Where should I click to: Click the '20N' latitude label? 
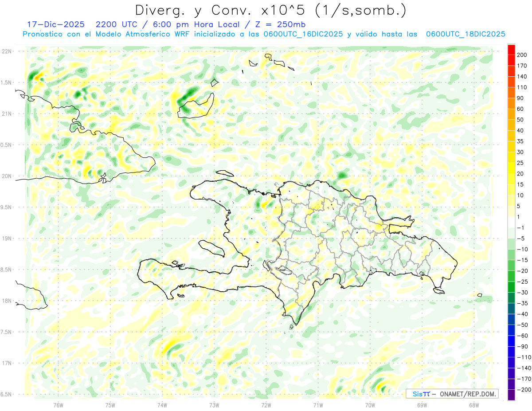pyautogui.click(x=7, y=176)
